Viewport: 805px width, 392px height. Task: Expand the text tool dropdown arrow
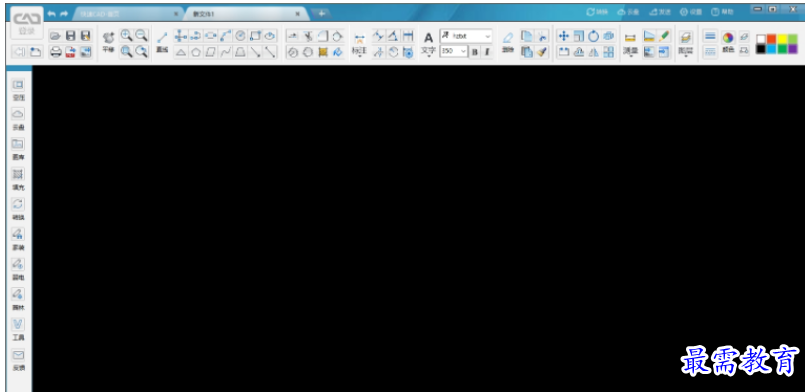coord(428,56)
